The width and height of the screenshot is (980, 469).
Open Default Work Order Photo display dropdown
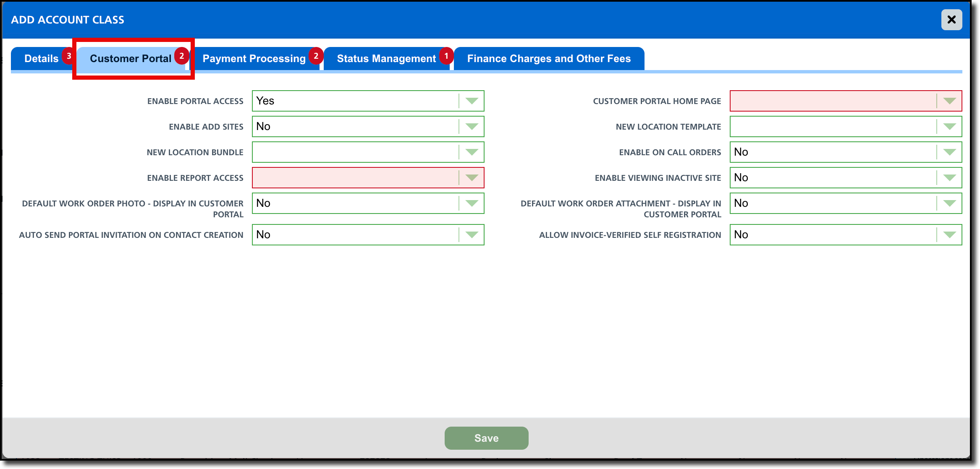472,203
